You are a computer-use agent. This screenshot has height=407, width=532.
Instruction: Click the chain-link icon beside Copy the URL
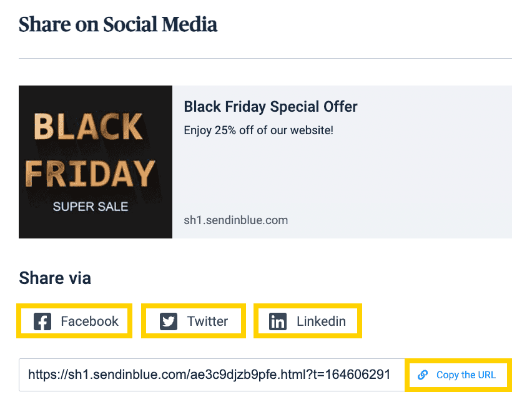423,375
